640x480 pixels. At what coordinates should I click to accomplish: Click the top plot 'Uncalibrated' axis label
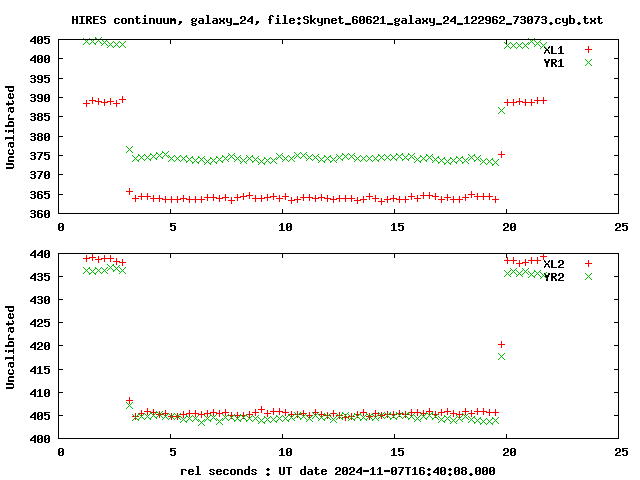pyautogui.click(x=10, y=127)
